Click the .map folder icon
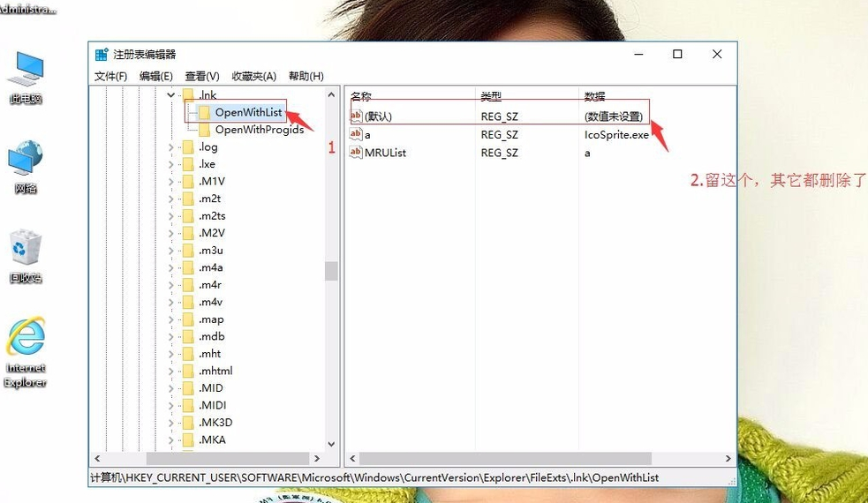The height and width of the screenshot is (503, 868). click(188, 319)
